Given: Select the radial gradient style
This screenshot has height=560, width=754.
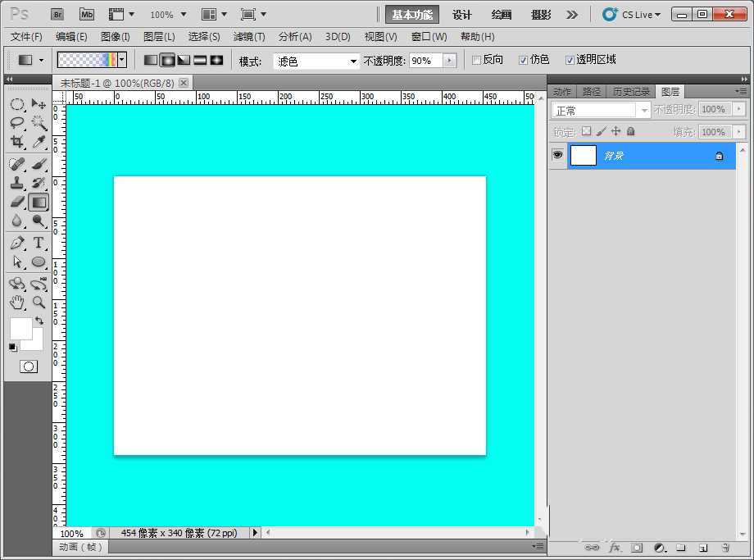Looking at the screenshot, I should [167, 59].
